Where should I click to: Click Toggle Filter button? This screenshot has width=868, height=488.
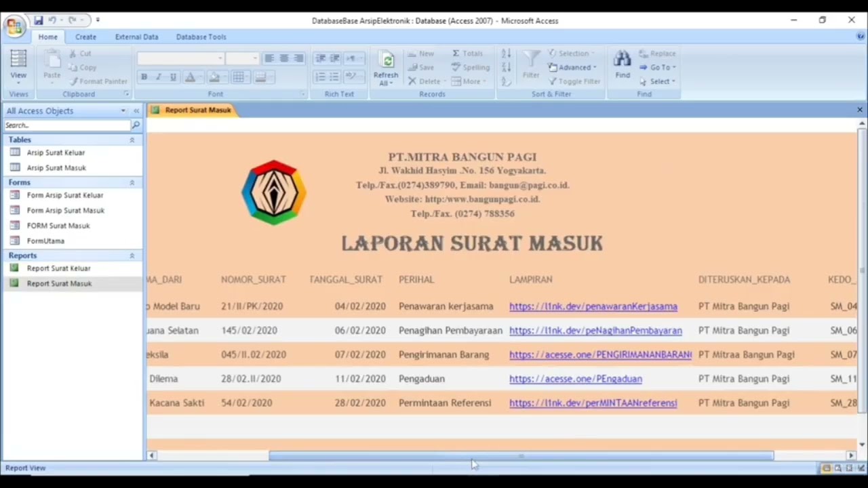coord(574,81)
